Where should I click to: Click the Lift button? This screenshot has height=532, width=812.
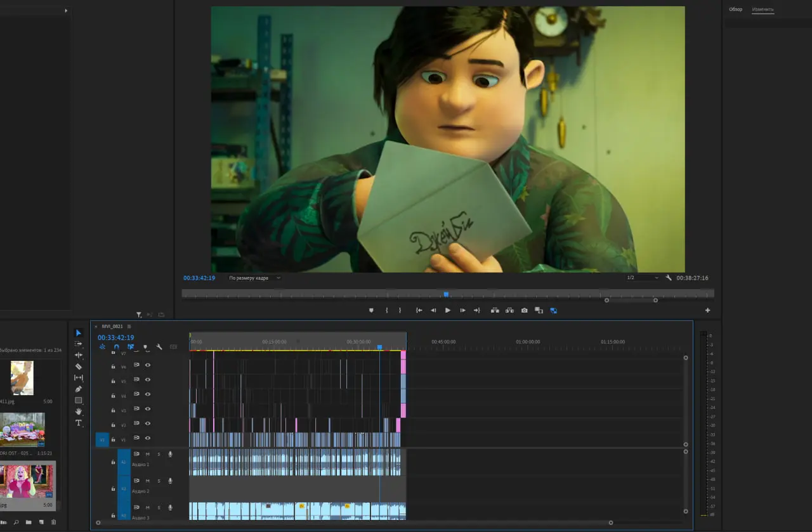[495, 310]
